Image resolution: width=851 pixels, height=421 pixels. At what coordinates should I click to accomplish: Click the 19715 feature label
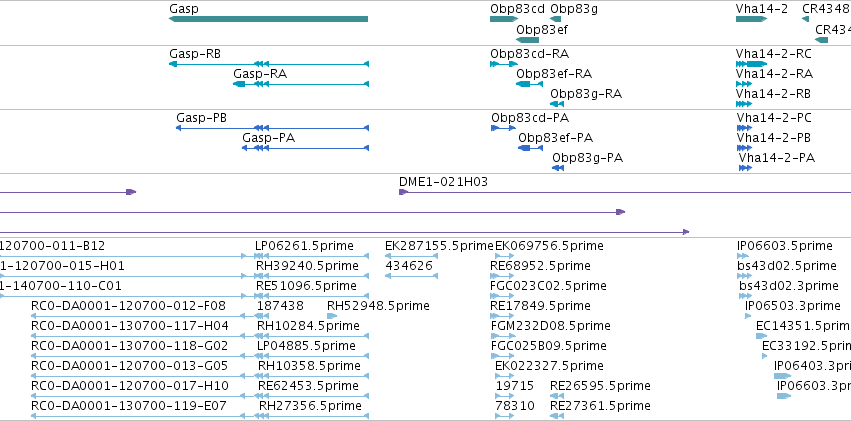515,386
